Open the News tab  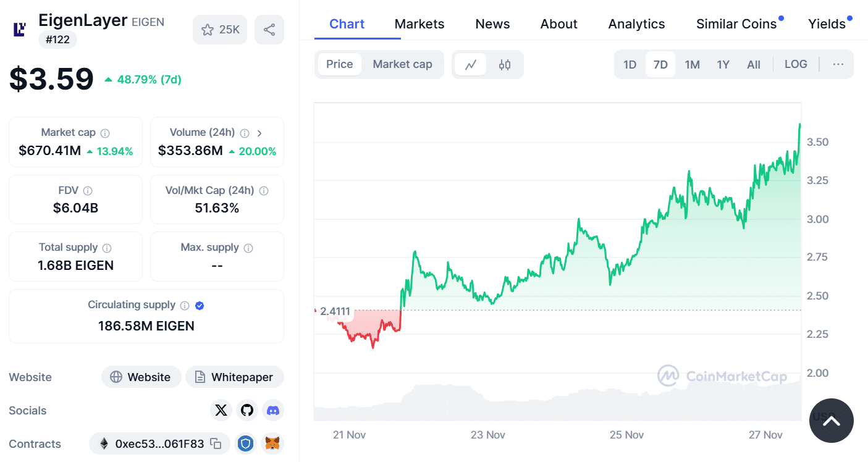492,24
